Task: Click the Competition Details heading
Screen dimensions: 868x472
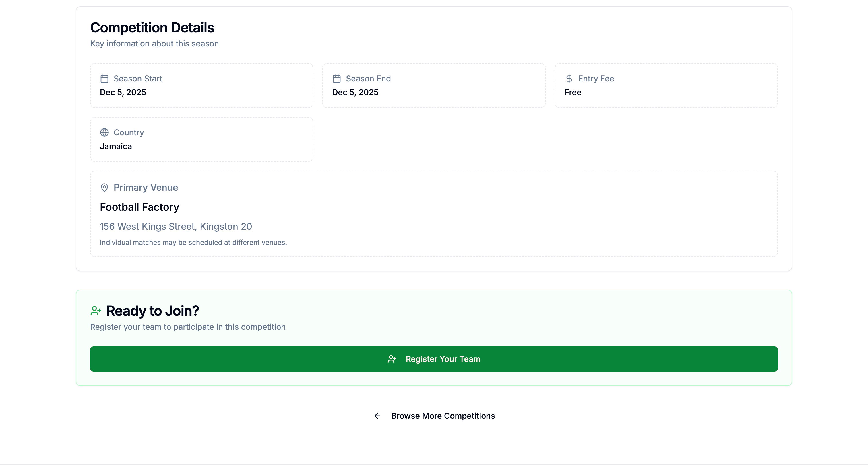Action: click(152, 28)
